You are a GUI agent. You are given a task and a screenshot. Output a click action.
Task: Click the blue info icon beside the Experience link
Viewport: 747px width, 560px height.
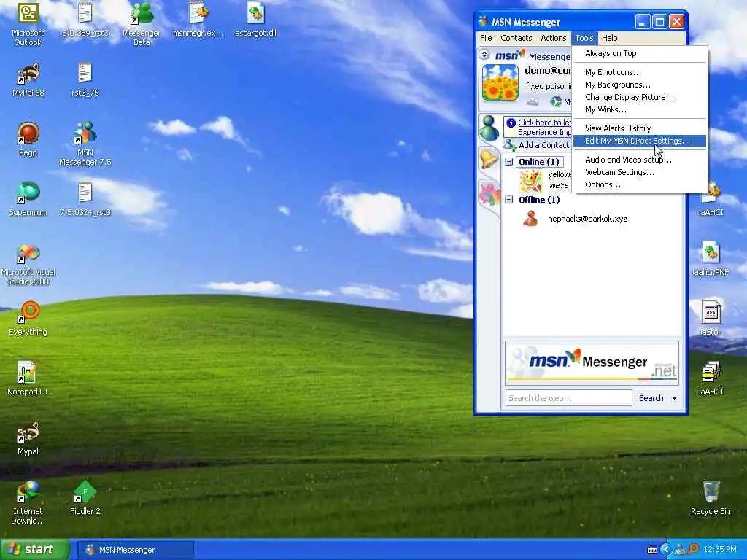coord(511,122)
